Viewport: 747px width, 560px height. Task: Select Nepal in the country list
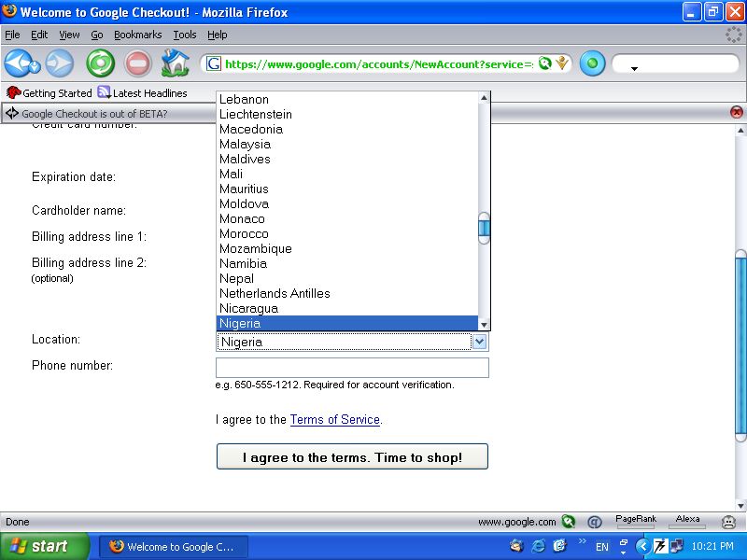coord(347,278)
